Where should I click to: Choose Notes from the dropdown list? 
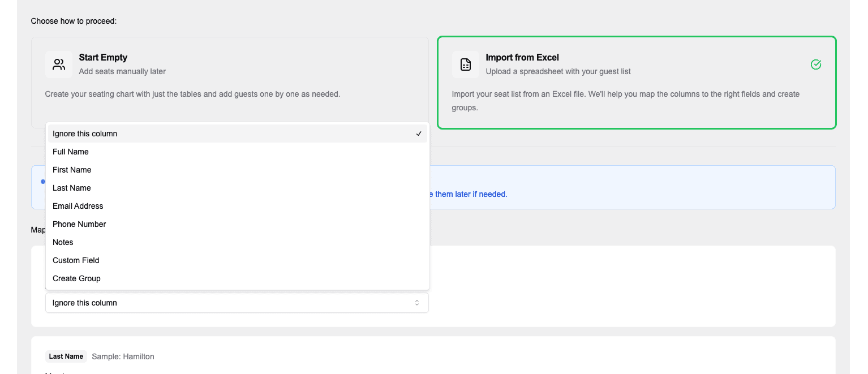click(x=63, y=242)
